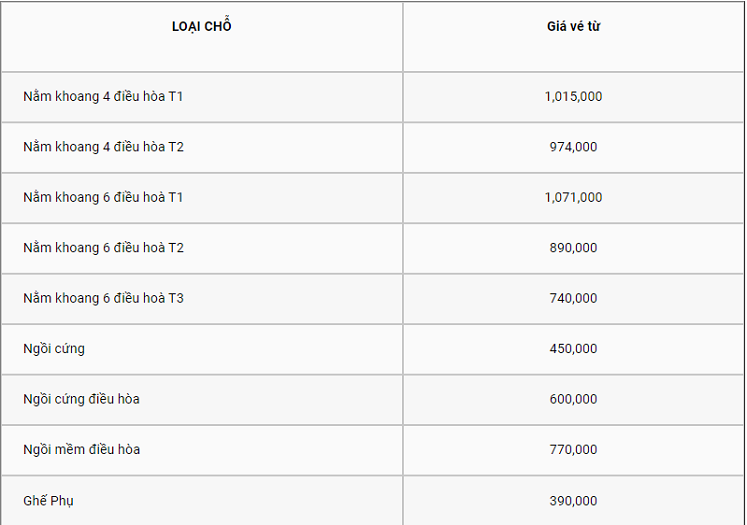The image size is (747, 525).
Task: Click the LOẠI CHỖ column header
Action: [202, 26]
